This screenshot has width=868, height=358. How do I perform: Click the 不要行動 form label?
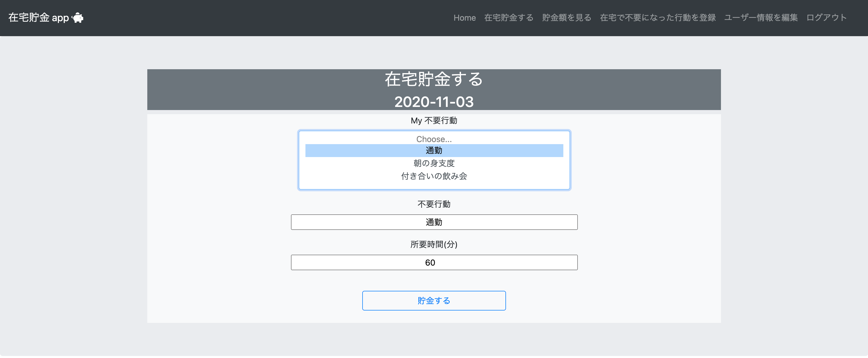(434, 204)
